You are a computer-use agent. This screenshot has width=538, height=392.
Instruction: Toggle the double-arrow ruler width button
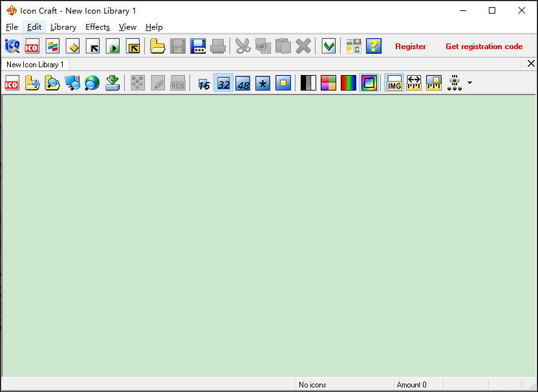(414, 83)
